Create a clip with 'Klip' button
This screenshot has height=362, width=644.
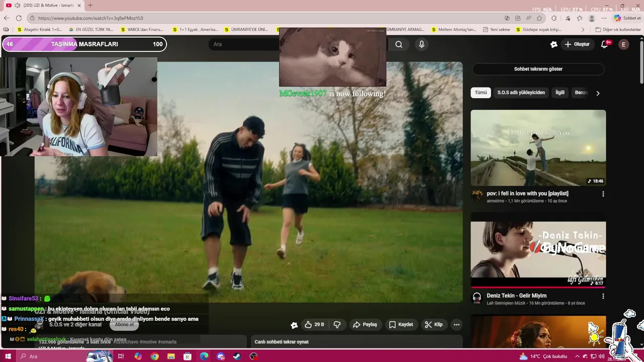click(x=434, y=325)
